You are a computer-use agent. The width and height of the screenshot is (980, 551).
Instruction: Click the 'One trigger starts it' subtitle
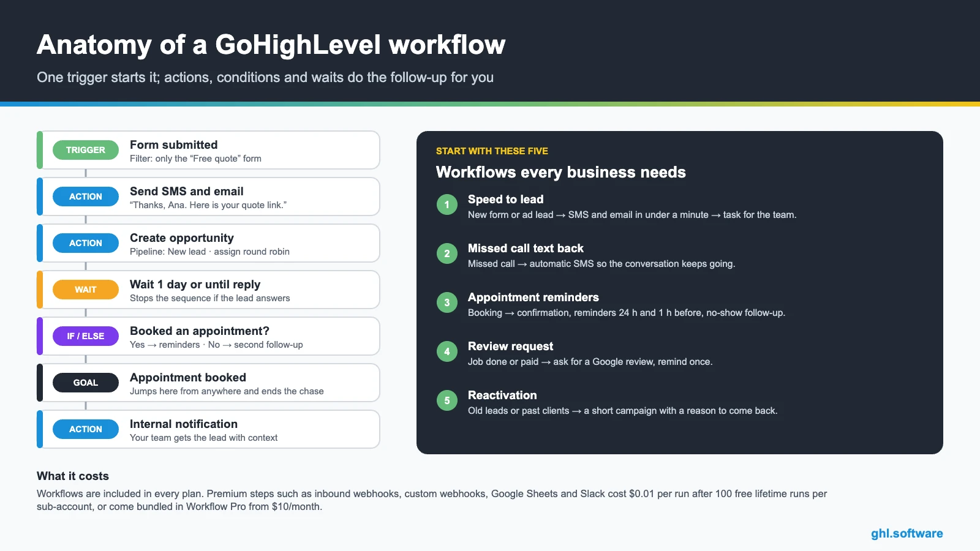point(265,77)
